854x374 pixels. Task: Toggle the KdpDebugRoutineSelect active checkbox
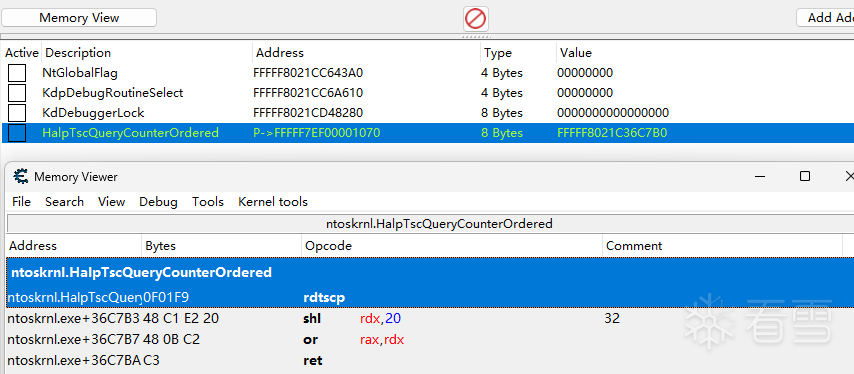17,93
